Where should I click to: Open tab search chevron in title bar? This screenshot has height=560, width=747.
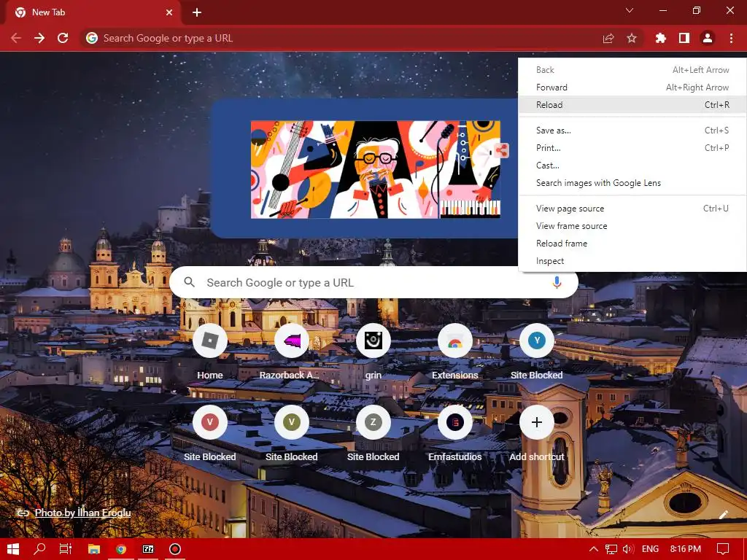tap(630, 10)
